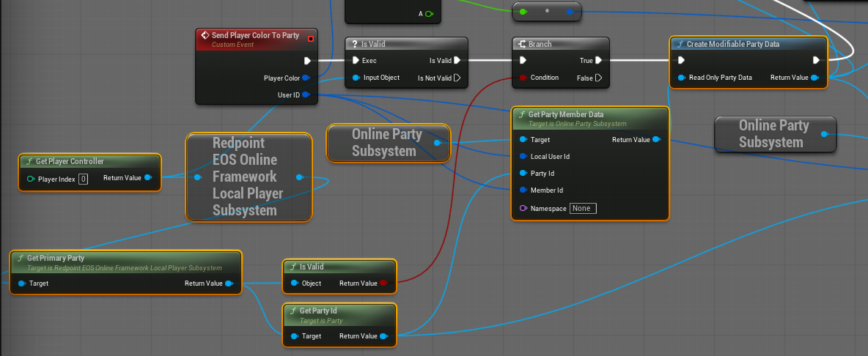Select the Branch node by its title
868x356 pixels.
click(540, 44)
